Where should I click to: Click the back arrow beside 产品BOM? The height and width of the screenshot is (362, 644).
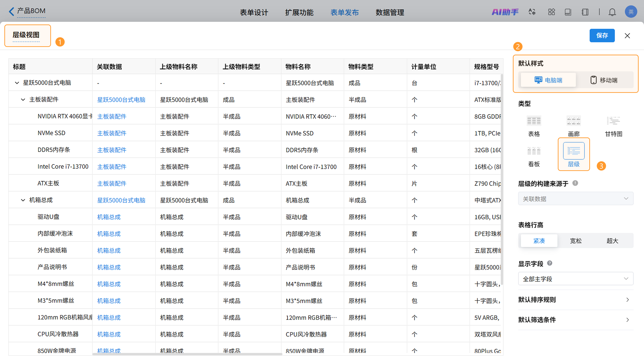pos(11,11)
